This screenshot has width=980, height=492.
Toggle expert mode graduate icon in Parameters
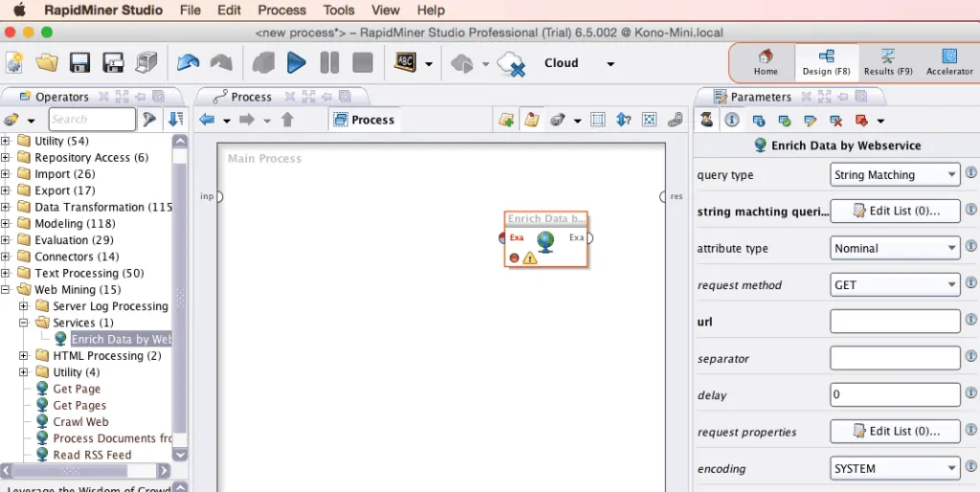pyautogui.click(x=706, y=120)
